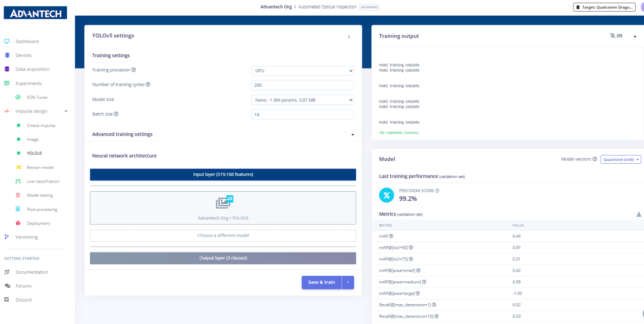Click the Save & train button

pos(321,282)
